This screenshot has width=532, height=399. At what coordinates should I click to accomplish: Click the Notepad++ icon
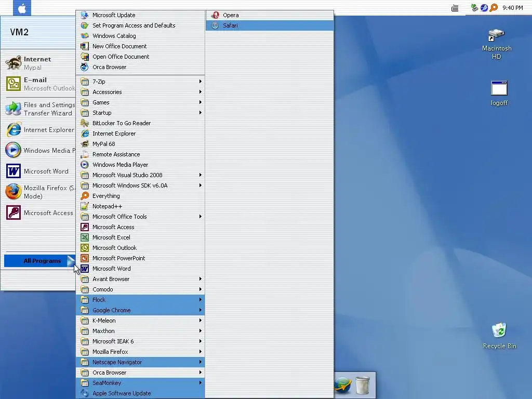tap(85, 206)
